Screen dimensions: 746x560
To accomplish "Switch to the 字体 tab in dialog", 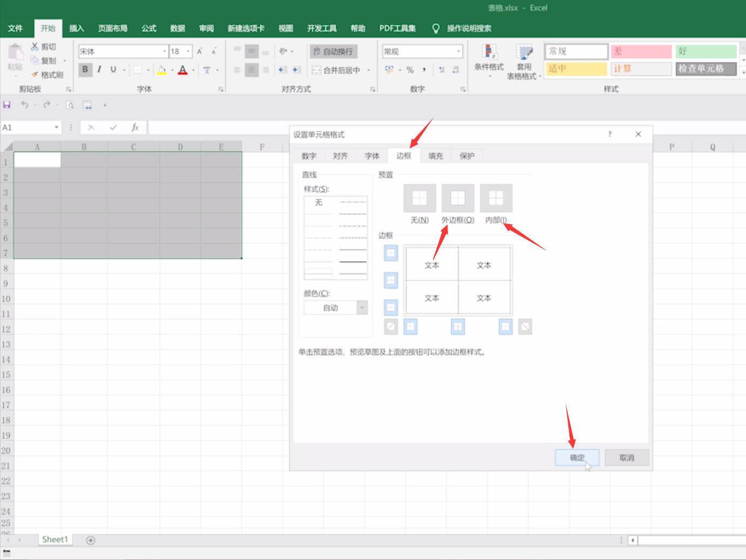I will 372,156.
